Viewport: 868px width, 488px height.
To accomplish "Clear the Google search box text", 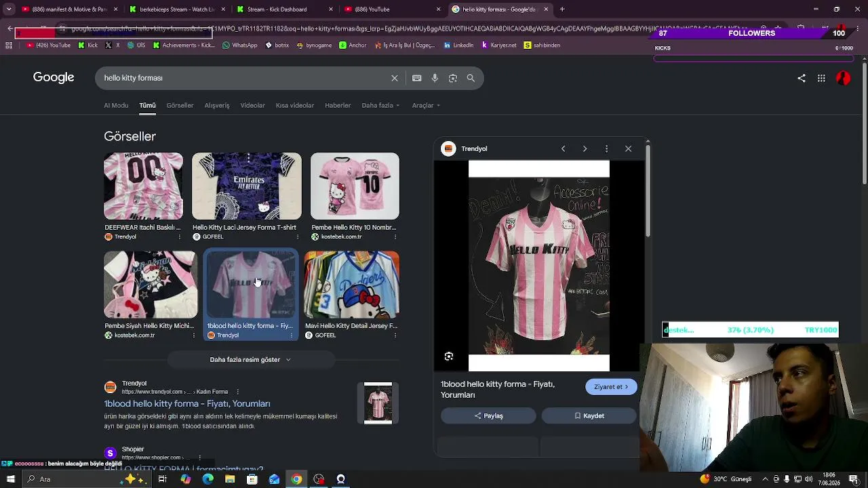I will tap(395, 78).
